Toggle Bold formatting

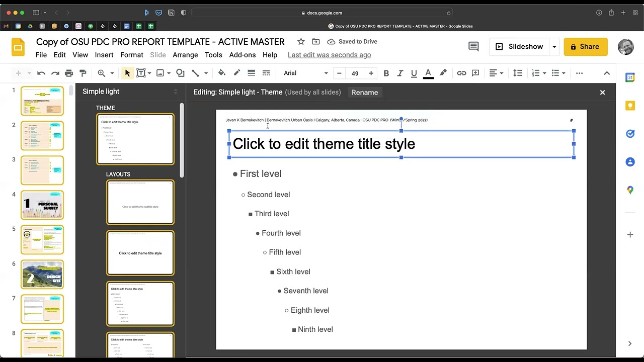[386, 73]
